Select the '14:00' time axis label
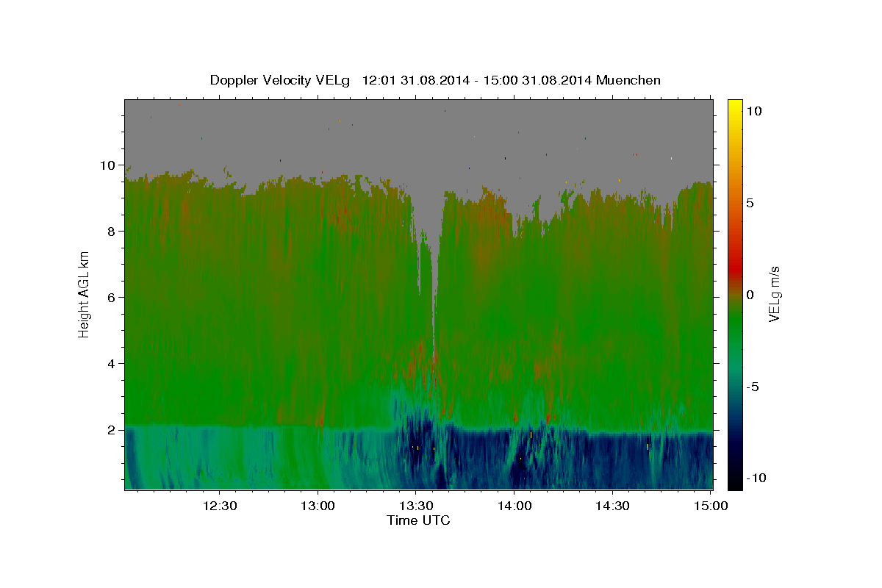This screenshot has height=588, width=882. pyautogui.click(x=514, y=506)
